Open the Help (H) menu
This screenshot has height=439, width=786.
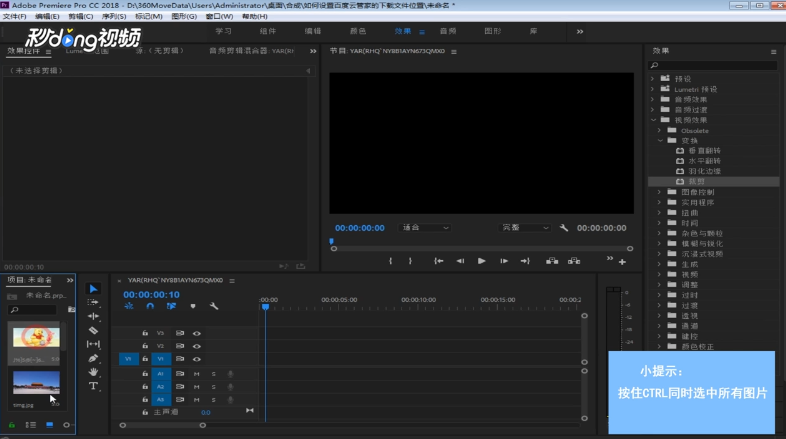255,17
